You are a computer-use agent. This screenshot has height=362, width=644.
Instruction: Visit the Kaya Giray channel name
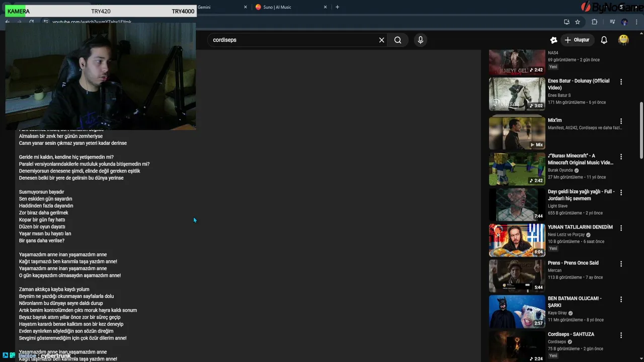[557, 313]
